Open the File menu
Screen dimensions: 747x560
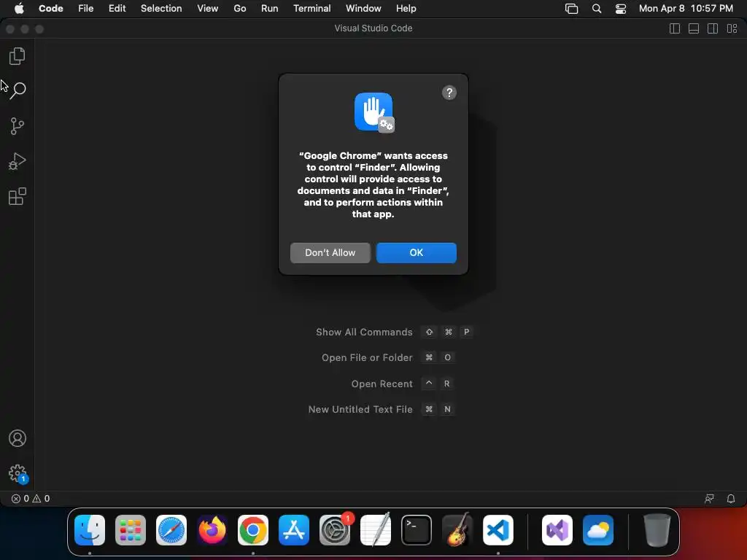pyautogui.click(x=86, y=9)
